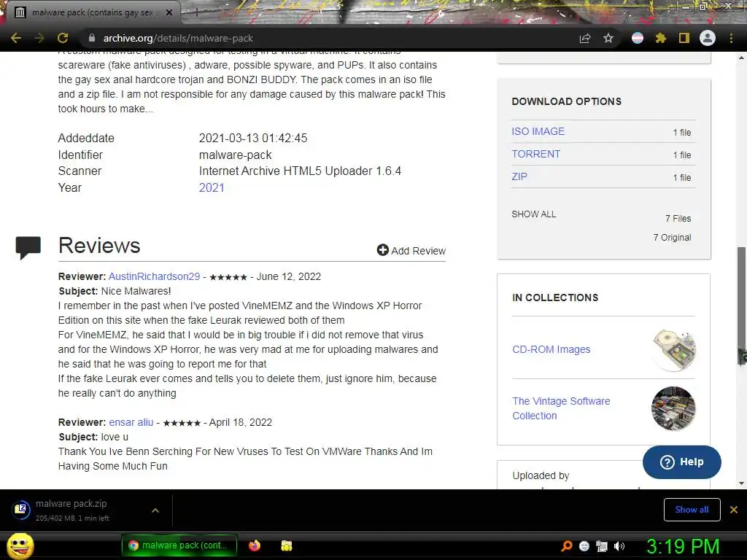Click the 'Uploaded by' label
This screenshot has height=560, width=747.
pyautogui.click(x=541, y=475)
